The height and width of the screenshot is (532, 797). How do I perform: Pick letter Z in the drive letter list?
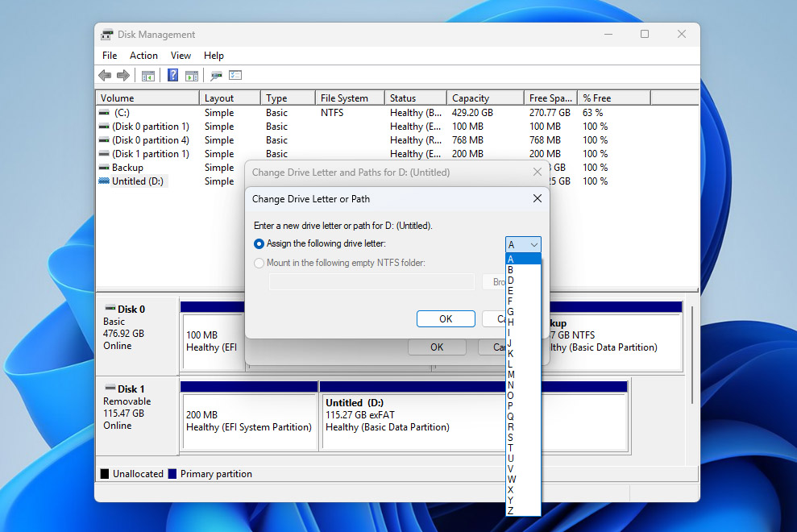511,510
